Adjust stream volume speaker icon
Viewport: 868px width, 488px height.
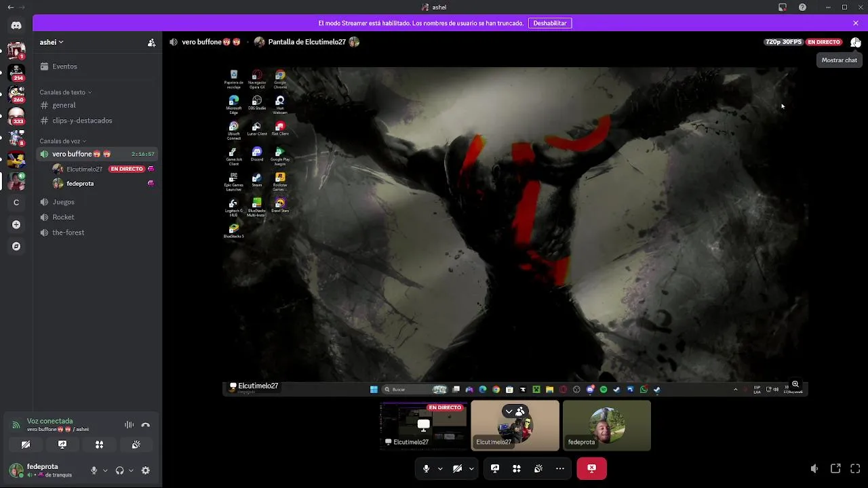[x=814, y=468]
